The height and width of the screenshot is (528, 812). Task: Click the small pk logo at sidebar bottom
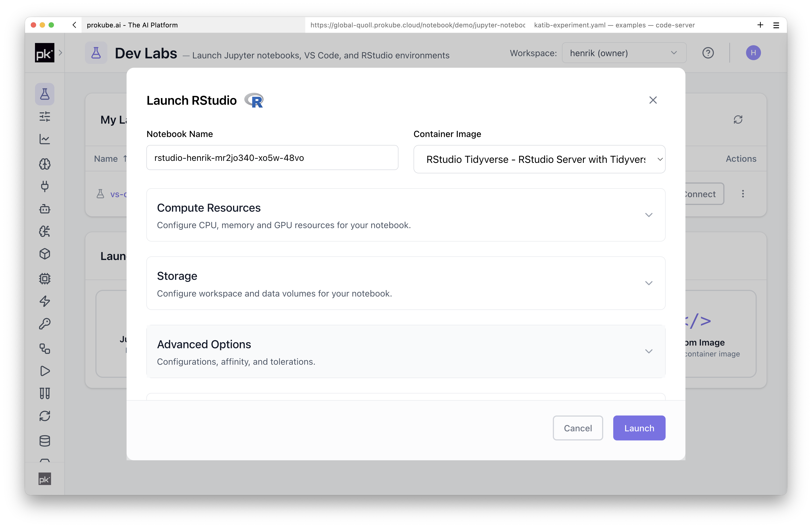pyautogui.click(x=45, y=479)
